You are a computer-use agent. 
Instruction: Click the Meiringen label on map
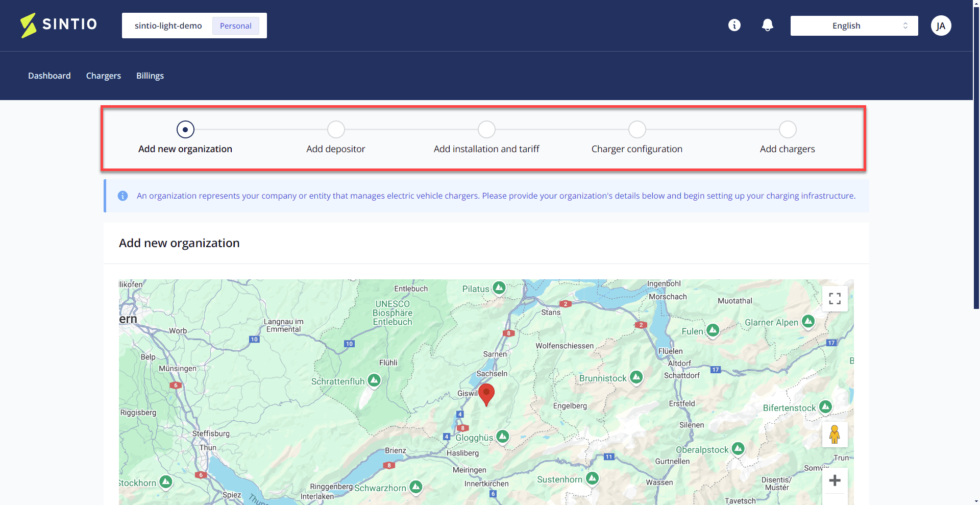[x=470, y=470]
